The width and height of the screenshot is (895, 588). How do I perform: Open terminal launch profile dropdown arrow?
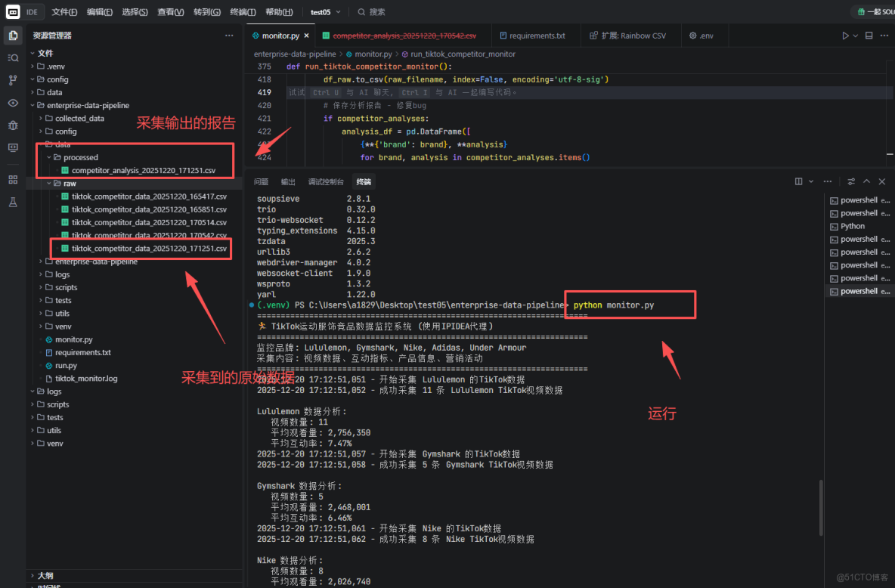click(810, 181)
